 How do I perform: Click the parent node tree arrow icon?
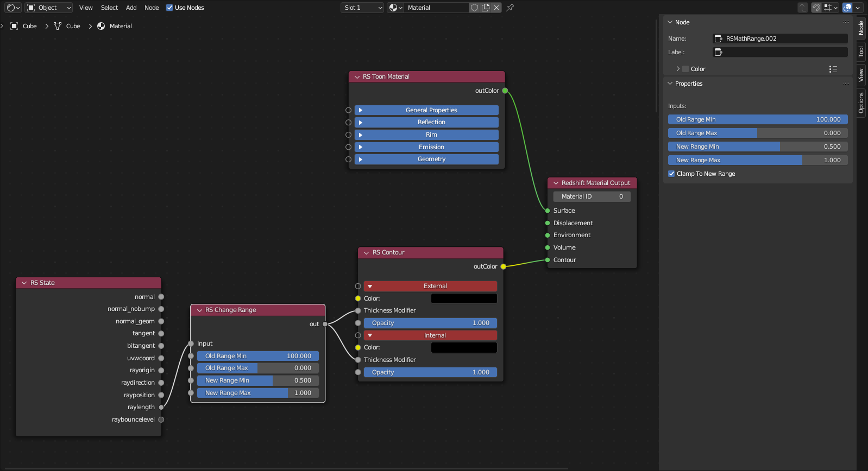(803, 8)
